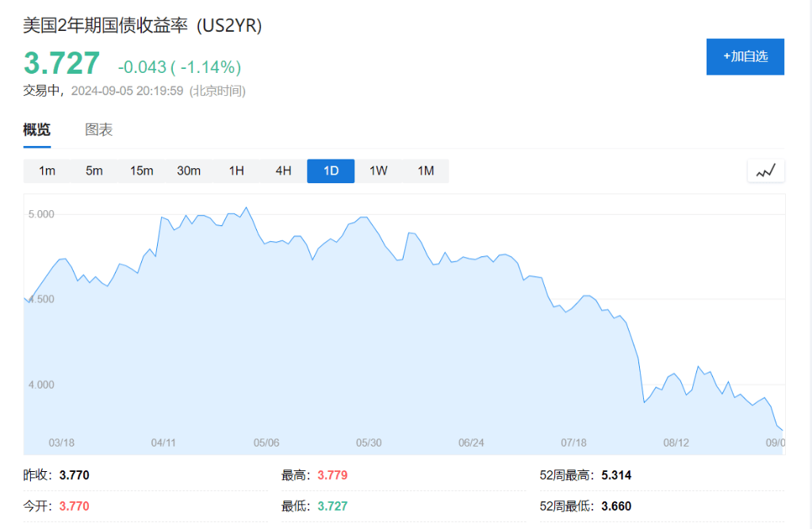Switch to the 1m timeframe
Viewport: 812px width, 529px height.
47,171
